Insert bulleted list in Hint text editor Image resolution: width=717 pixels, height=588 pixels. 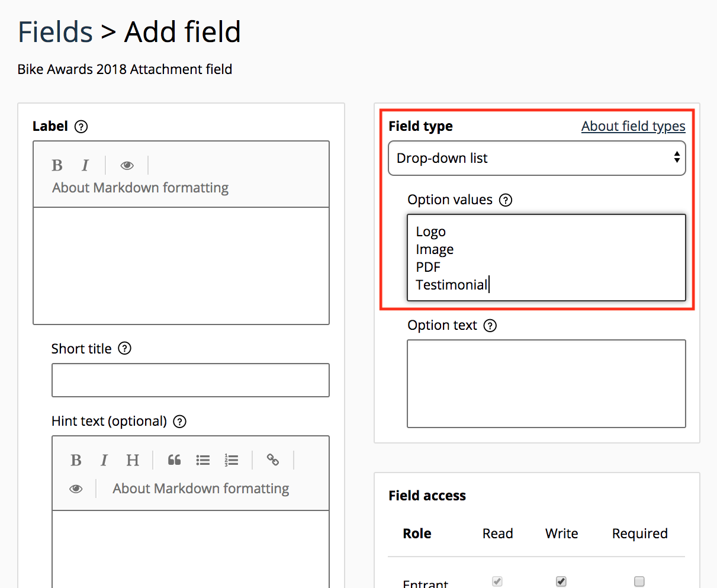pos(203,460)
